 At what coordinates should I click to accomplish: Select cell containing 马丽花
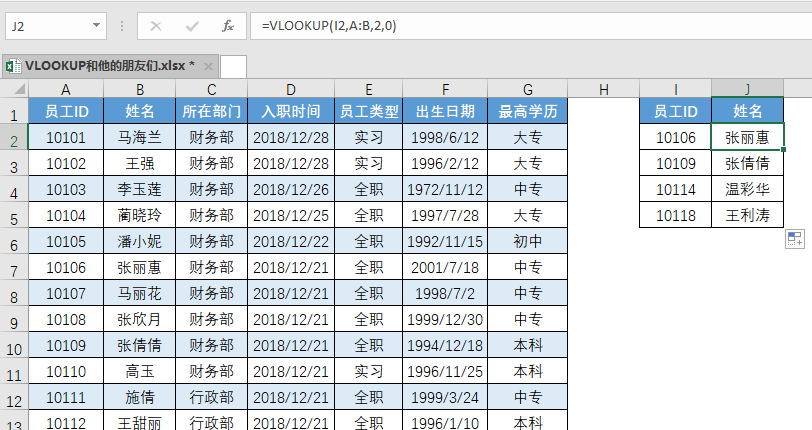coord(140,293)
